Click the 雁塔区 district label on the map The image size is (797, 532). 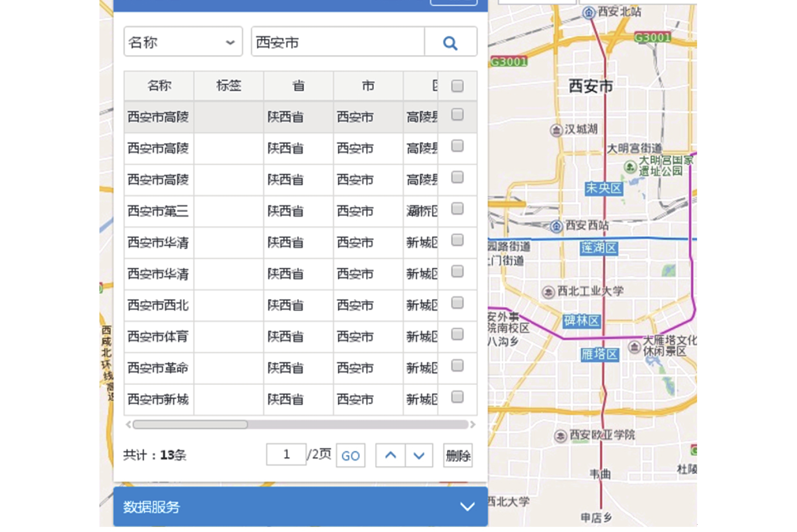click(x=600, y=355)
